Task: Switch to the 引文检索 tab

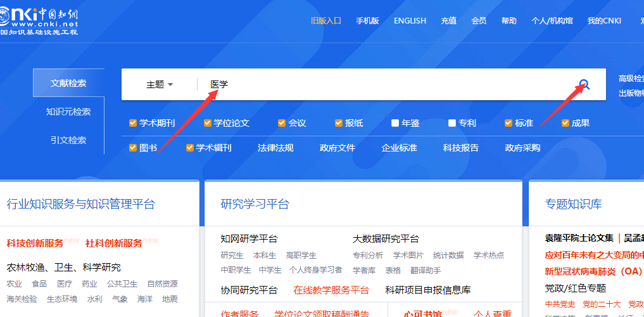Action: (x=68, y=140)
